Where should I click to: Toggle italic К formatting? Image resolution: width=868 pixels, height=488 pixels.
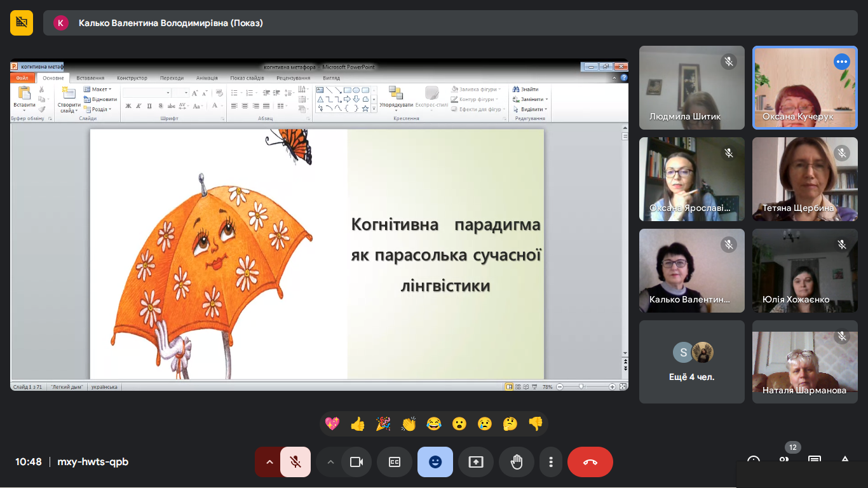139,106
